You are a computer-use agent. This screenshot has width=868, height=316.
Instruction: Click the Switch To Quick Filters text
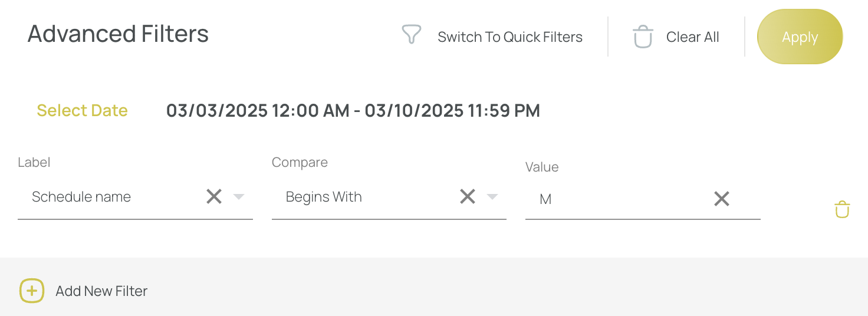click(x=510, y=37)
